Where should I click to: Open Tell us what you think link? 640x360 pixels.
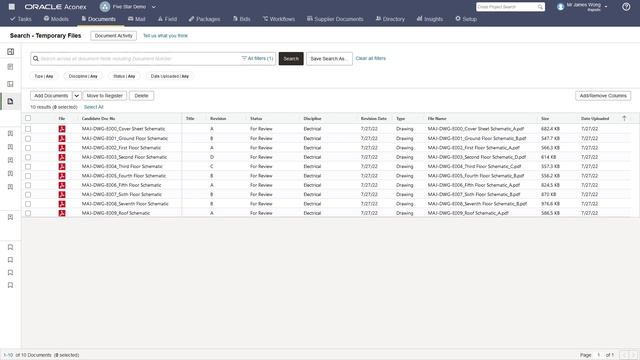pyautogui.click(x=165, y=36)
